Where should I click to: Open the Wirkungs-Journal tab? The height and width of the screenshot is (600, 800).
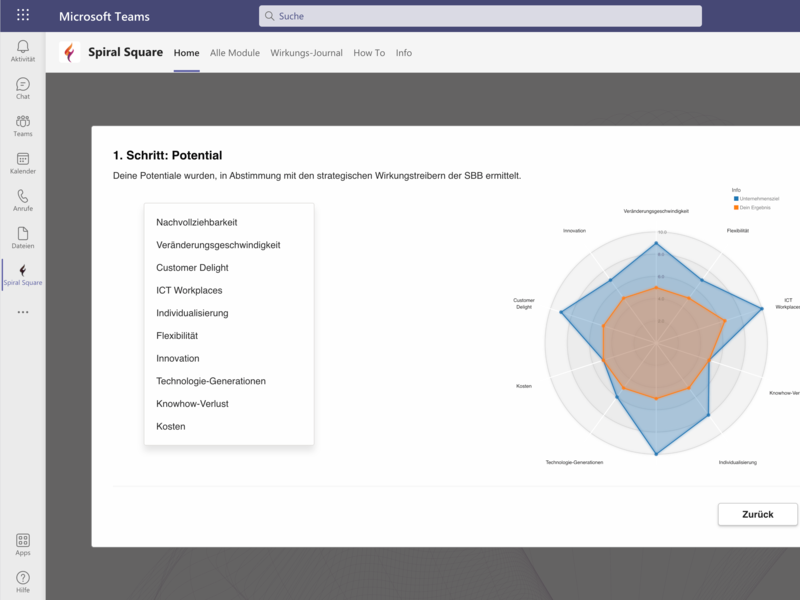306,53
